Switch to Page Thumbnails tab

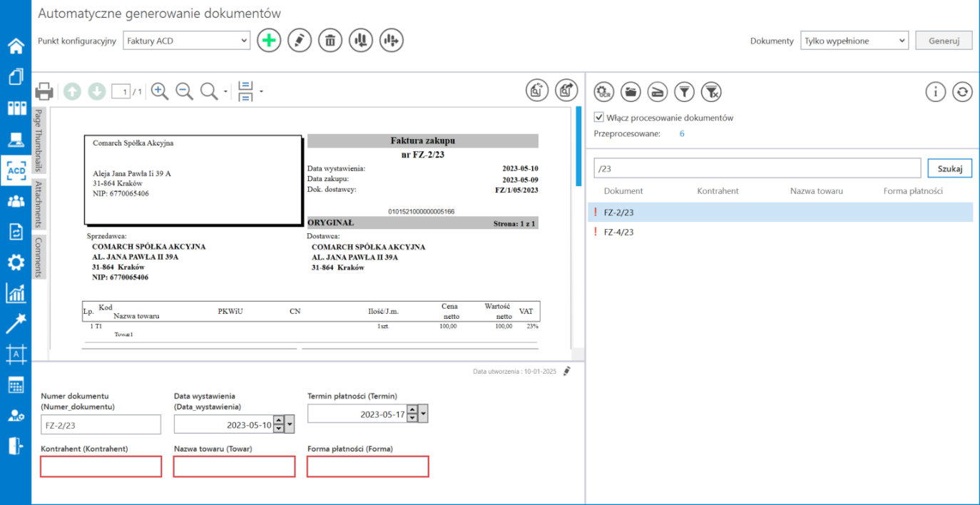[39, 140]
